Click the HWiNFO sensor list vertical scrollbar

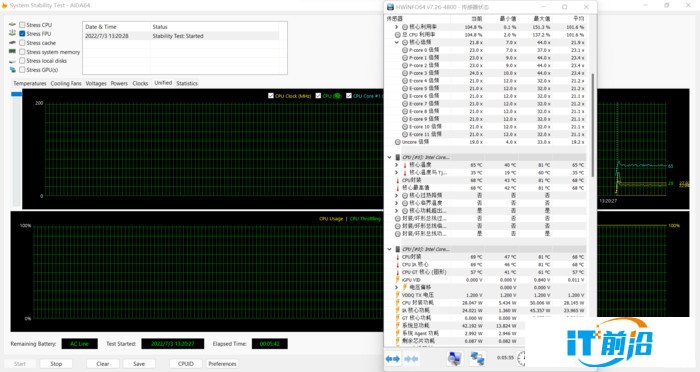[x=593, y=125]
